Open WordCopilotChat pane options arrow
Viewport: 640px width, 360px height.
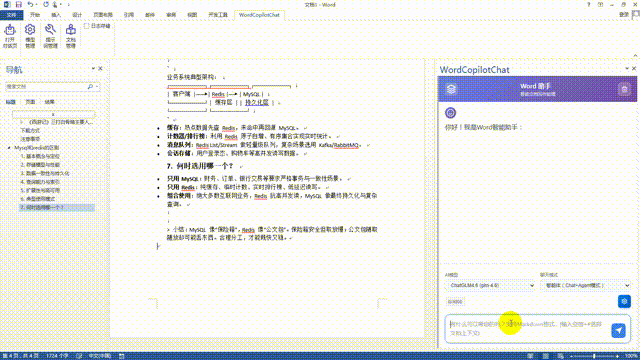tap(627, 69)
